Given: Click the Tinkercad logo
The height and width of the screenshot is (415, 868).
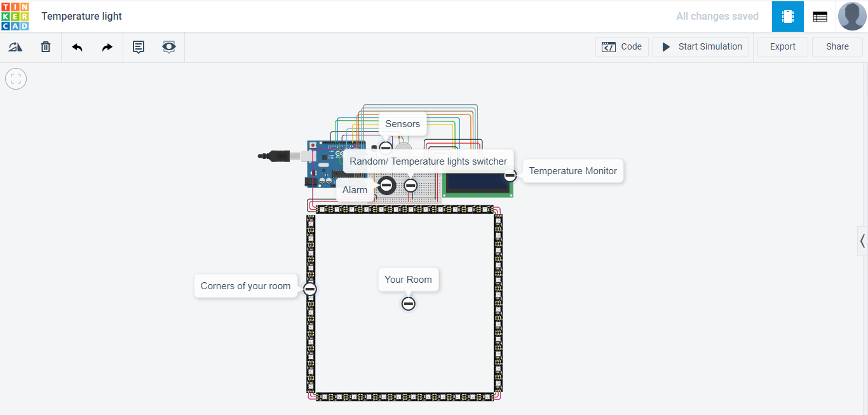Looking at the screenshot, I should pos(15,16).
